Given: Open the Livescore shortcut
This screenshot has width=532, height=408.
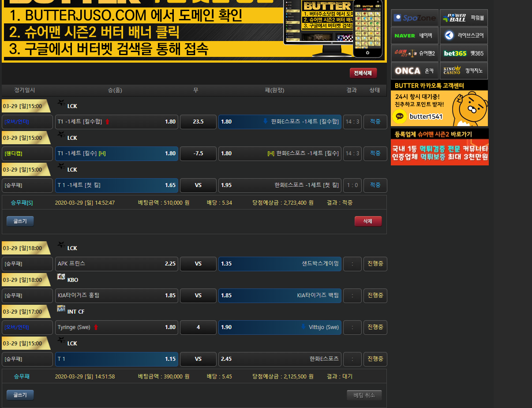Looking at the screenshot, I should [464, 36].
